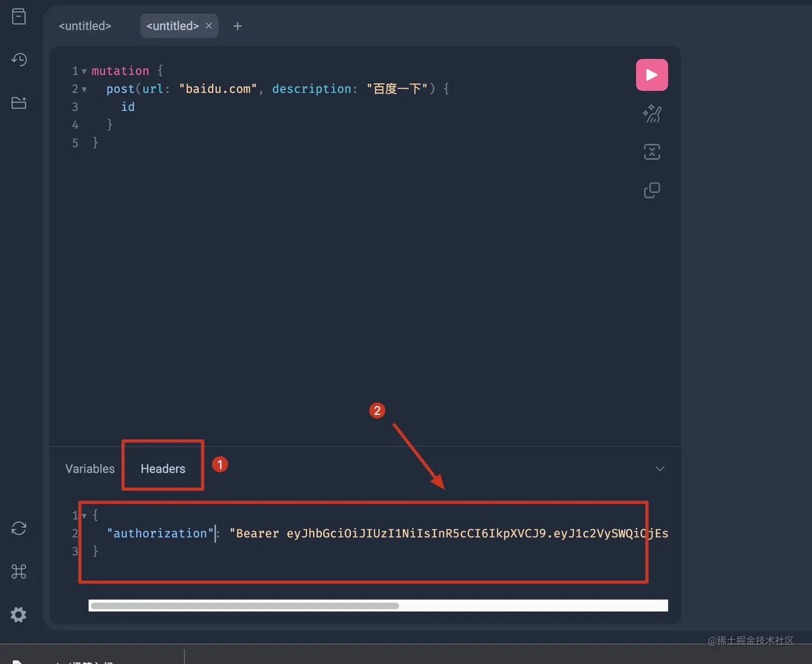Open the Headers tab
Image resolution: width=812 pixels, height=664 pixels.
163,469
